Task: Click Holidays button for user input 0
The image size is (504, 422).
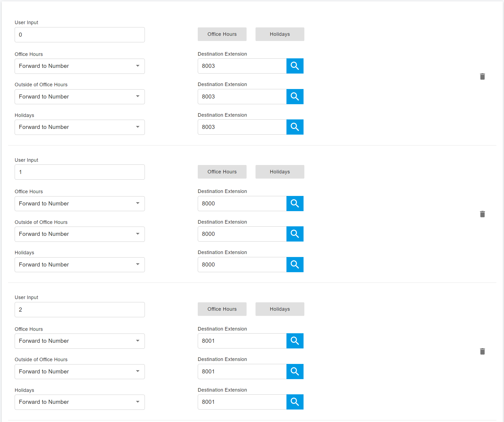Action: coord(280,34)
